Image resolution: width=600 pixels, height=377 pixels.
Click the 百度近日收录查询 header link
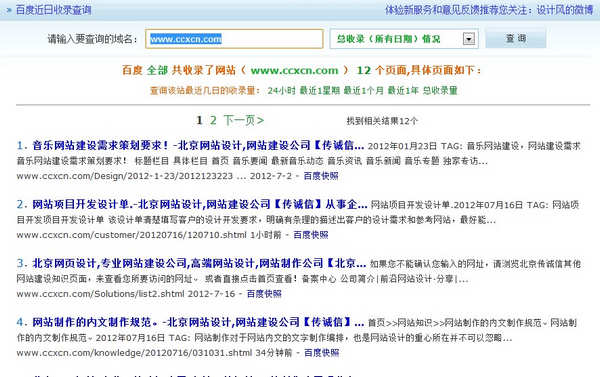pos(53,10)
